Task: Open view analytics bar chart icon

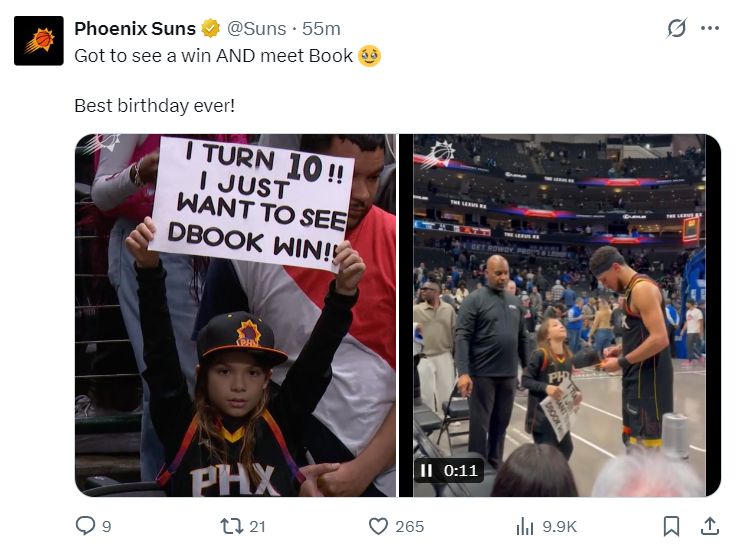Action: (525, 526)
